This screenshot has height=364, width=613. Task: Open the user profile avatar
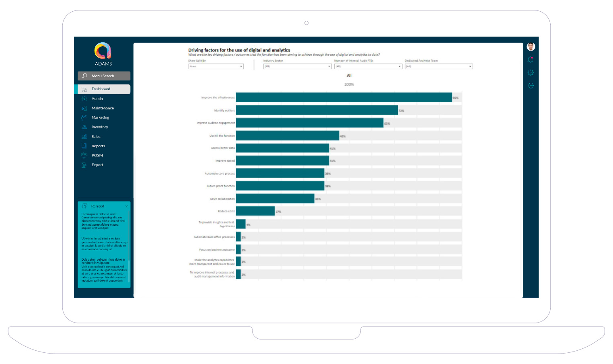[x=531, y=47]
